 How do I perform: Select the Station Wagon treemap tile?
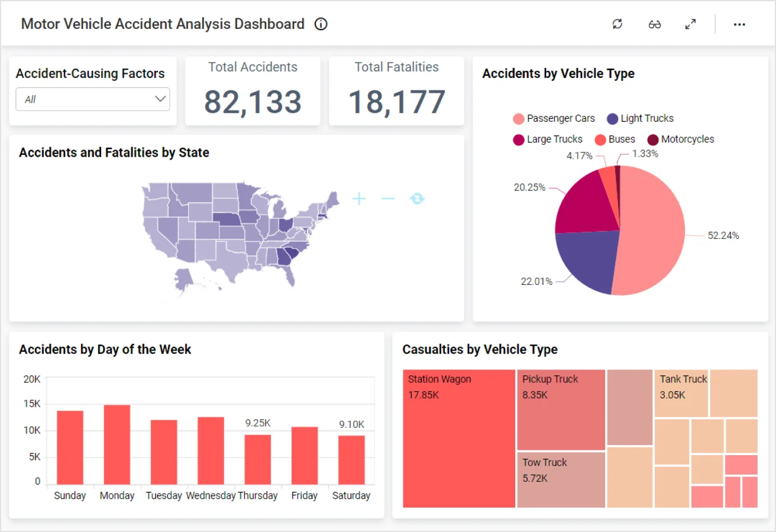click(459, 439)
